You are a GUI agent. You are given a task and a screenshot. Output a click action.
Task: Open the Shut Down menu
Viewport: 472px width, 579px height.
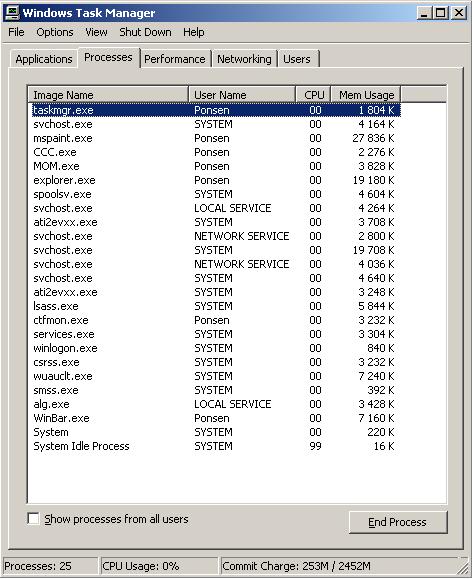[145, 32]
